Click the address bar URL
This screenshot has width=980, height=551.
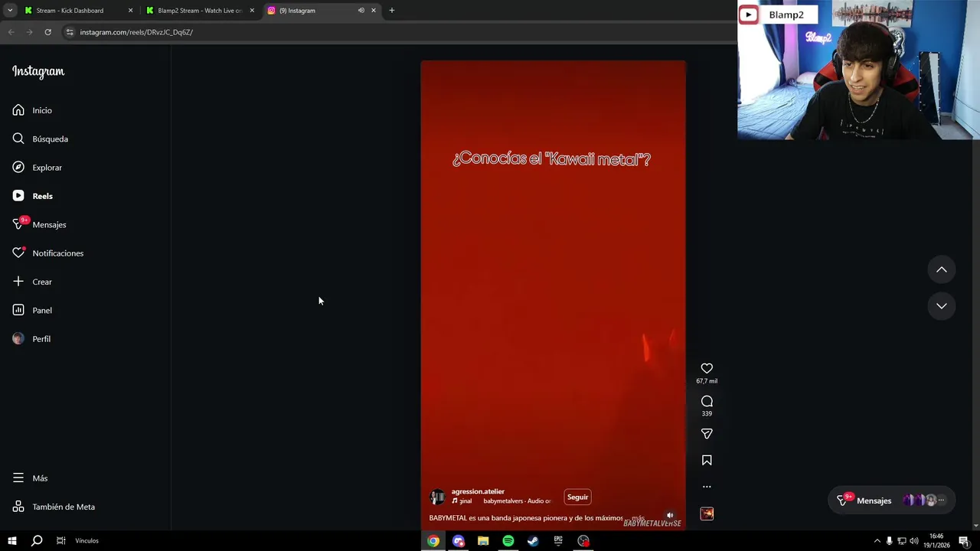pos(136,32)
